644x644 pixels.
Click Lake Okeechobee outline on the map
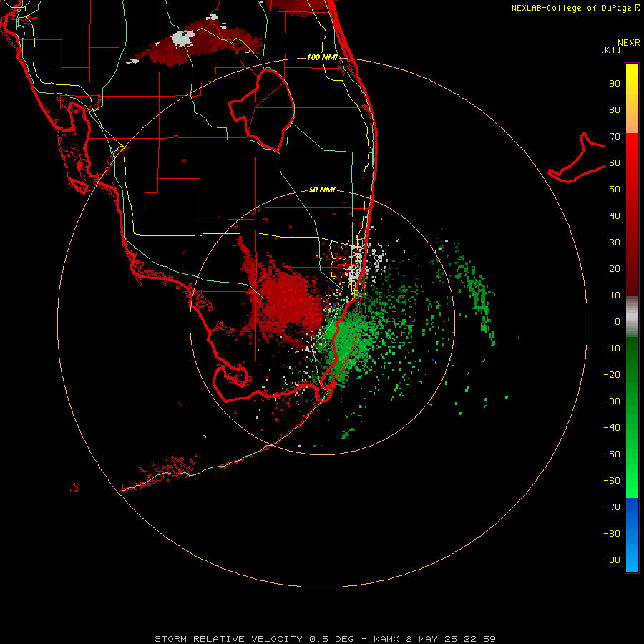coord(262,109)
